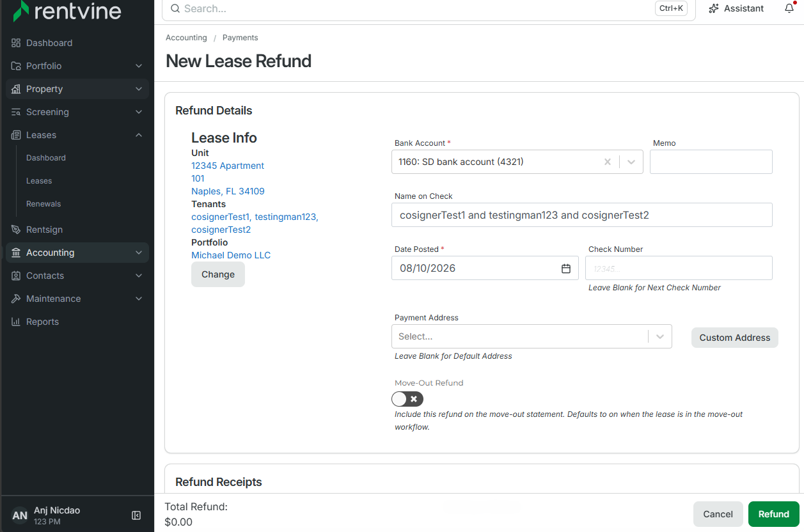The height and width of the screenshot is (532, 804).
Task: Click the Ctrl+K shortcut badge
Action: coord(671,8)
